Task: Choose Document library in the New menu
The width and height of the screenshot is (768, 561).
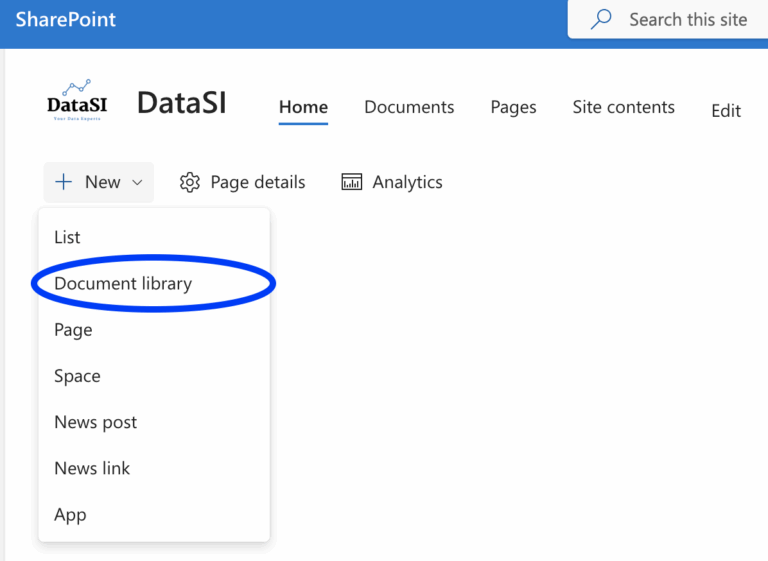Action: click(x=154, y=283)
